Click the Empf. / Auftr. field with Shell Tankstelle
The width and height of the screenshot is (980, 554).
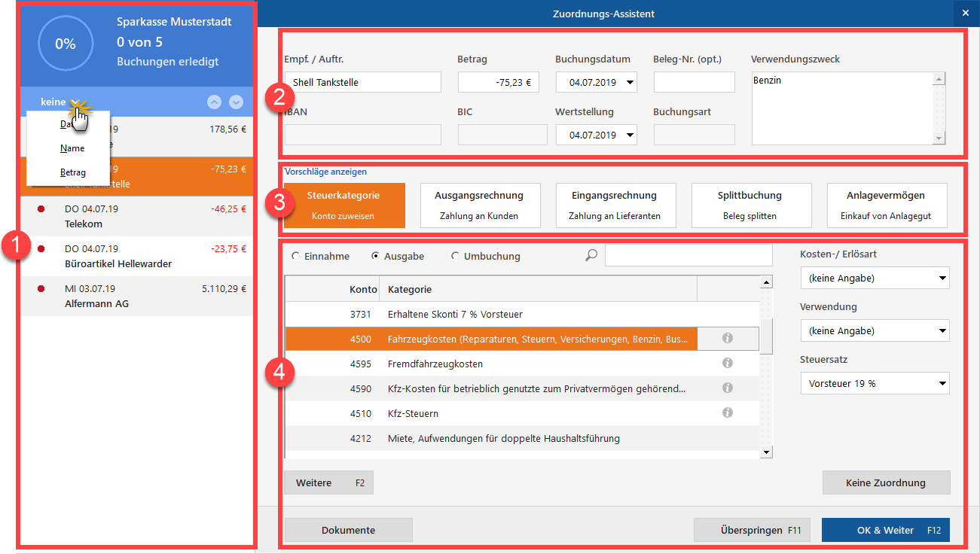click(362, 82)
